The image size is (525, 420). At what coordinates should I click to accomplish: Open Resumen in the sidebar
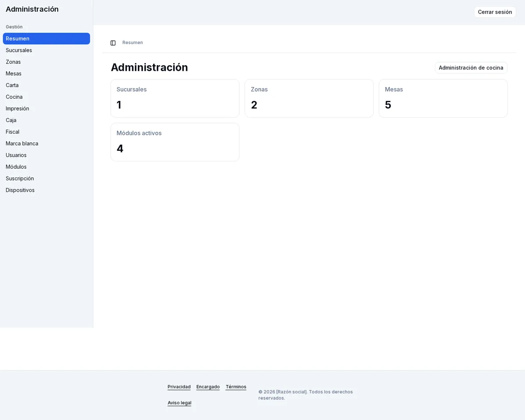tap(46, 38)
